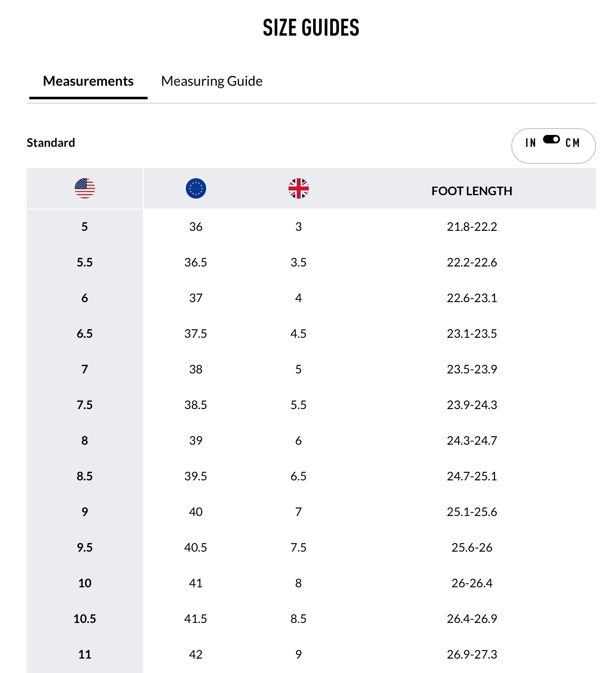The width and height of the screenshot is (616, 673).
Task: Click the Standard section label
Action: 51,143
